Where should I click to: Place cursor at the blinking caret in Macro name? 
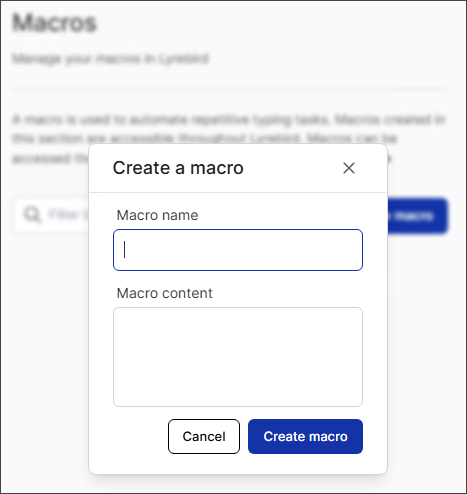tap(125, 250)
